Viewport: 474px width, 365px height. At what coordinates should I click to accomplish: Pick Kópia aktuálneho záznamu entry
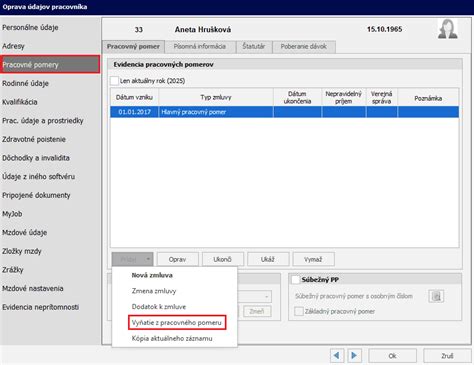tap(172, 338)
